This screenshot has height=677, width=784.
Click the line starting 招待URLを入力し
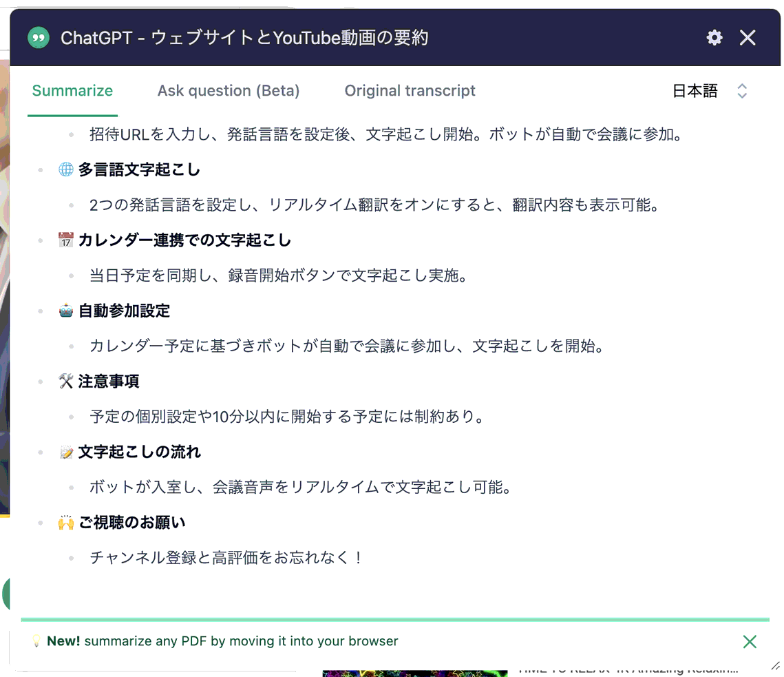tap(386, 134)
